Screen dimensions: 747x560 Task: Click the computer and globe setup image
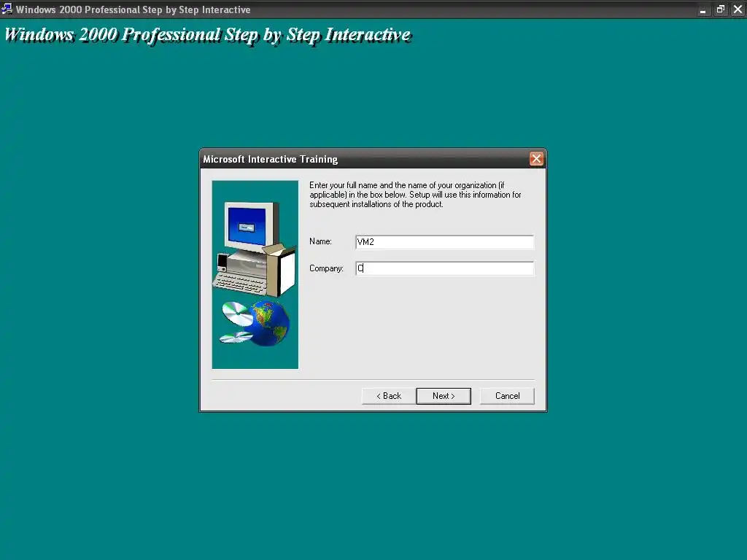255,275
